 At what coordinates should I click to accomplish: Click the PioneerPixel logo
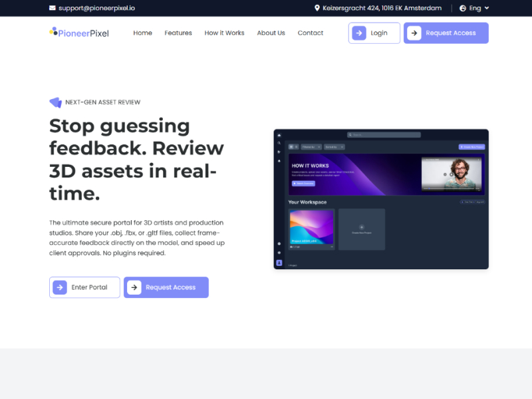tap(79, 33)
